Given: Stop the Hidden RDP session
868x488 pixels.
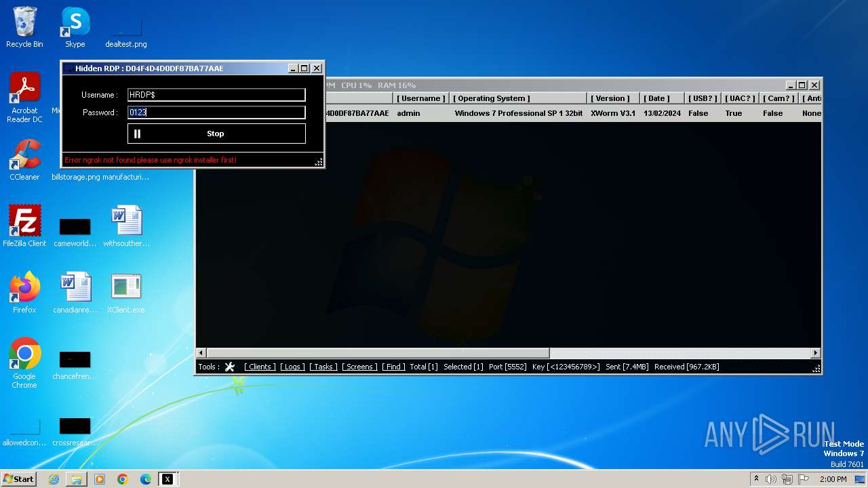Looking at the screenshot, I should [x=216, y=134].
